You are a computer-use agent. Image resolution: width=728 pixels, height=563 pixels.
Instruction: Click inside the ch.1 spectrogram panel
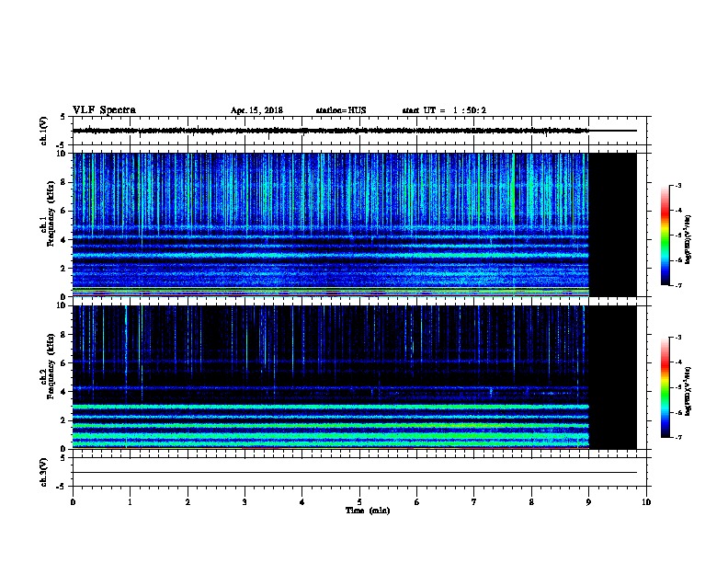(x=331, y=224)
